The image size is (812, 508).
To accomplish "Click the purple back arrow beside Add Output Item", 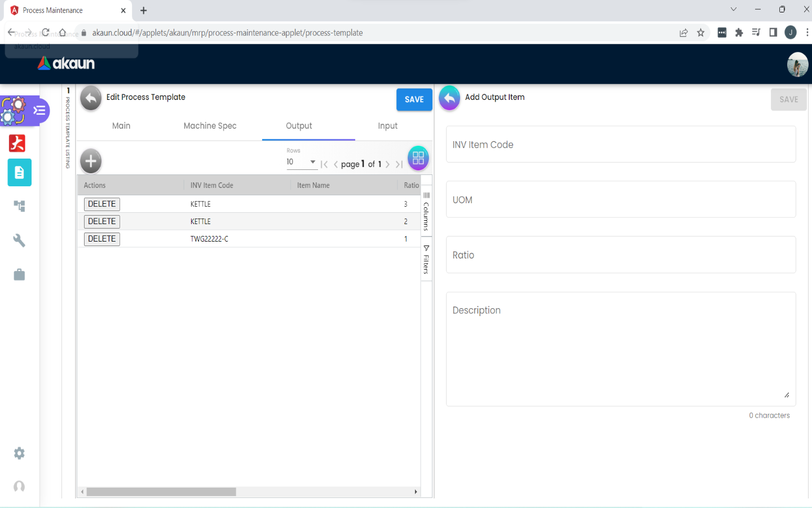I will [449, 98].
